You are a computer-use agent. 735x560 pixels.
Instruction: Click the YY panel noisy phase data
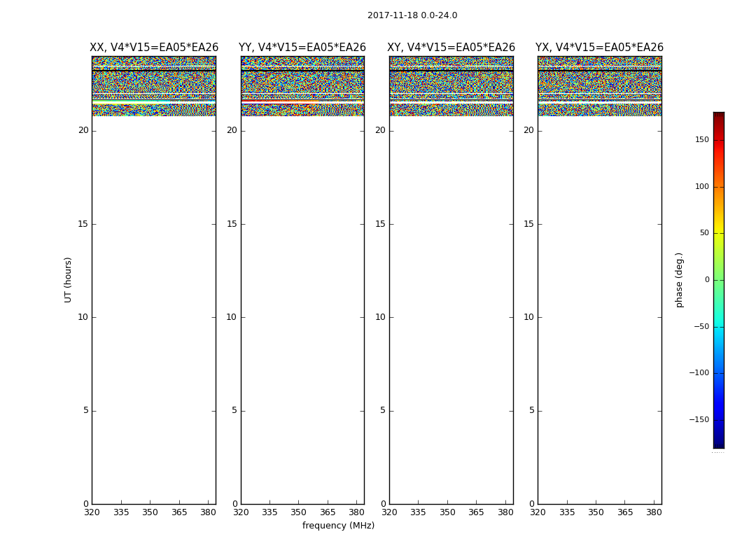tap(302, 86)
